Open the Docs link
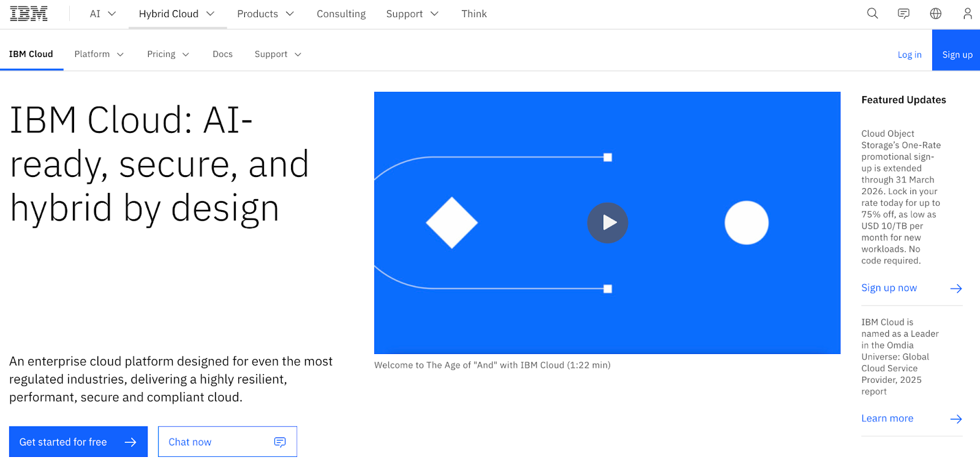Image resolution: width=980 pixels, height=468 pixels. click(222, 54)
